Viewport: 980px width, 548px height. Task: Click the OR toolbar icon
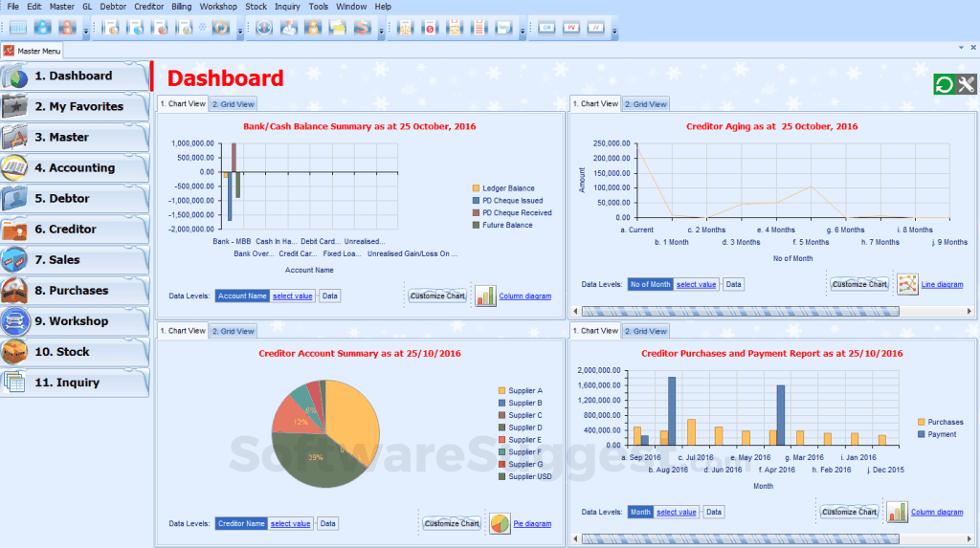[x=546, y=28]
